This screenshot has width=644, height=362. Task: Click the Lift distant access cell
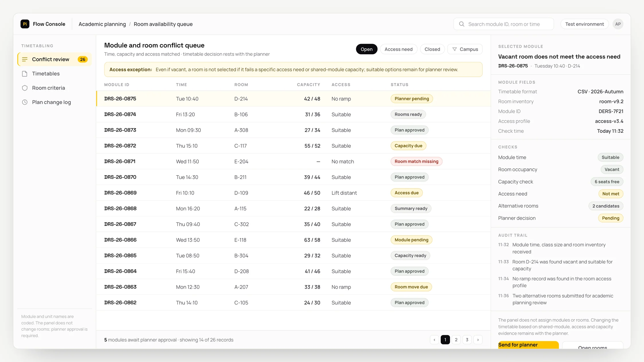click(x=344, y=193)
